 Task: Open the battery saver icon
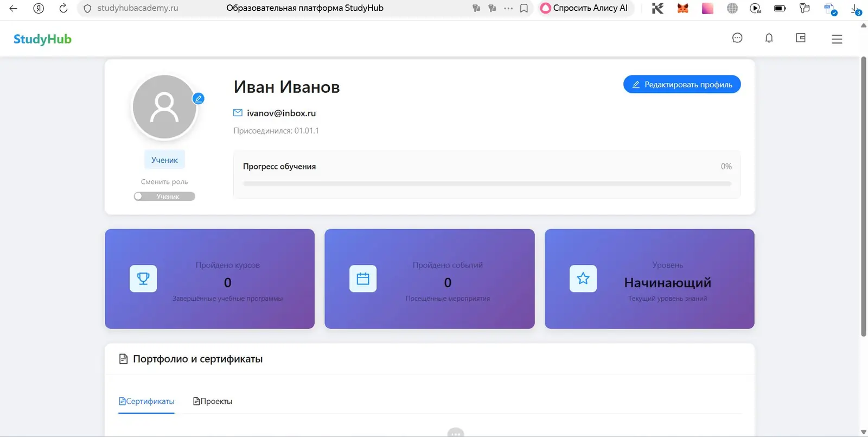(x=780, y=8)
